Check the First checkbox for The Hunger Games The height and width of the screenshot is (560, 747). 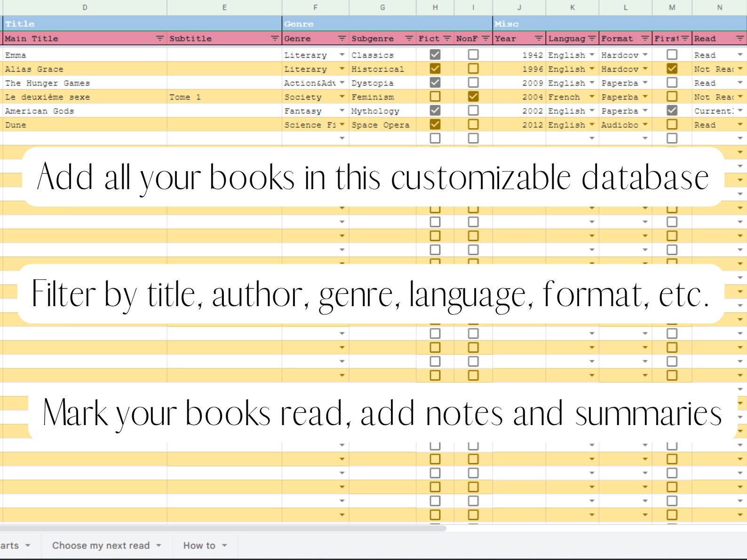tap(672, 83)
